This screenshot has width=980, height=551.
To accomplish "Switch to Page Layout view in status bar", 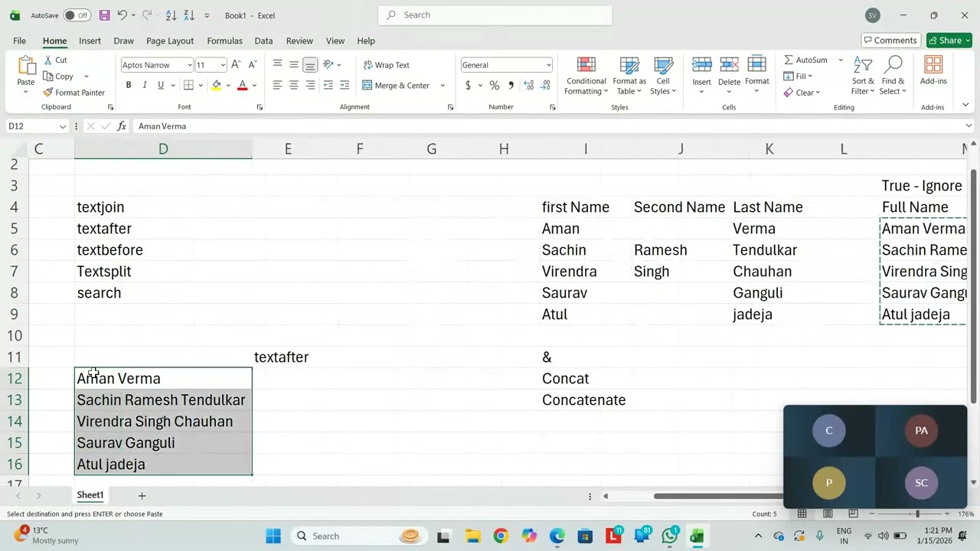I will 828,514.
